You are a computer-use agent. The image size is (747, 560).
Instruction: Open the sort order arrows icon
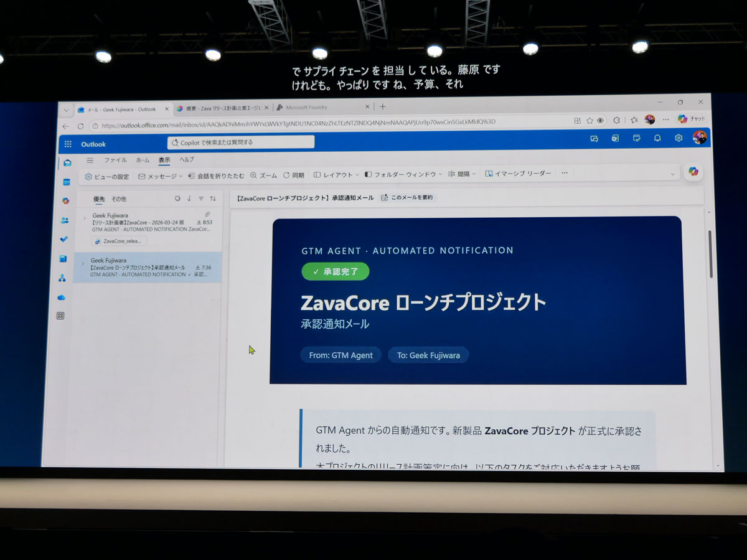[213, 198]
